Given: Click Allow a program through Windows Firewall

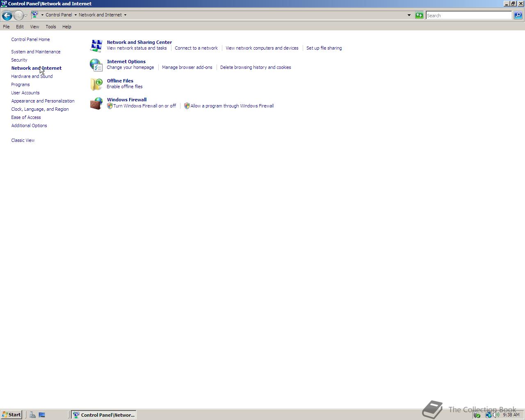Looking at the screenshot, I should coord(232,106).
